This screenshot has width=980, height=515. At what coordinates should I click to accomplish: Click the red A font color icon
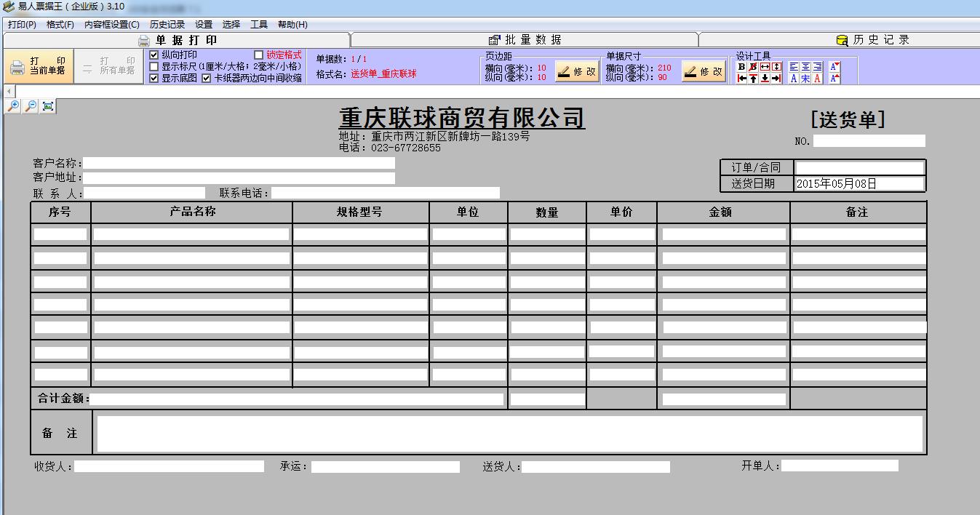(817, 79)
